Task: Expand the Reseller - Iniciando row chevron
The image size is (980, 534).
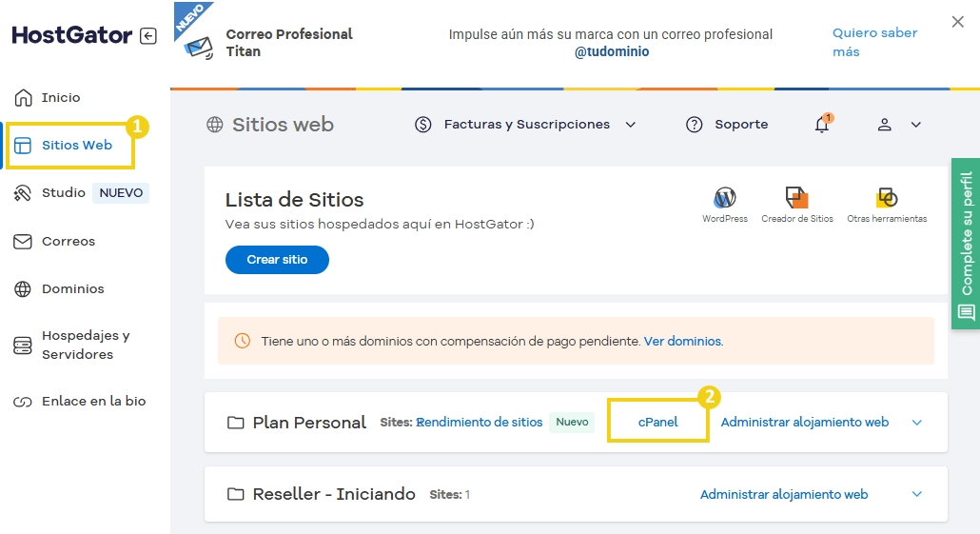Action: pos(917,494)
